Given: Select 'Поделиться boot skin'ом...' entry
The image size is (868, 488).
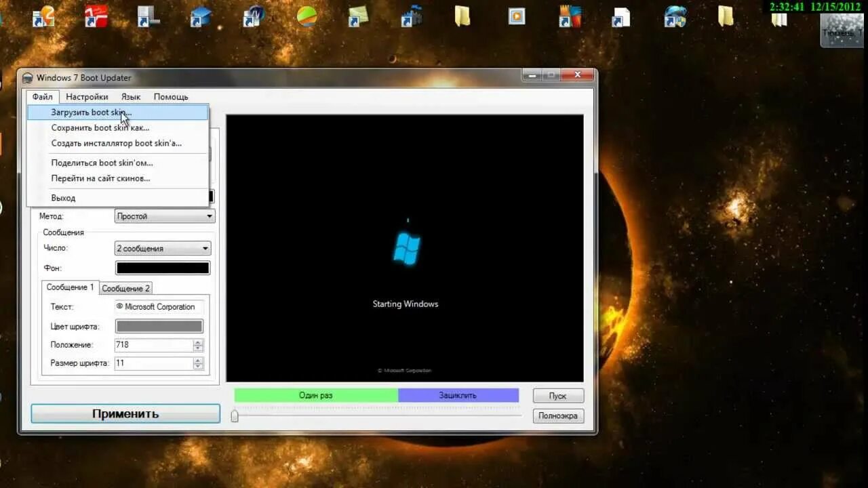Looking at the screenshot, I should click(x=117, y=163).
